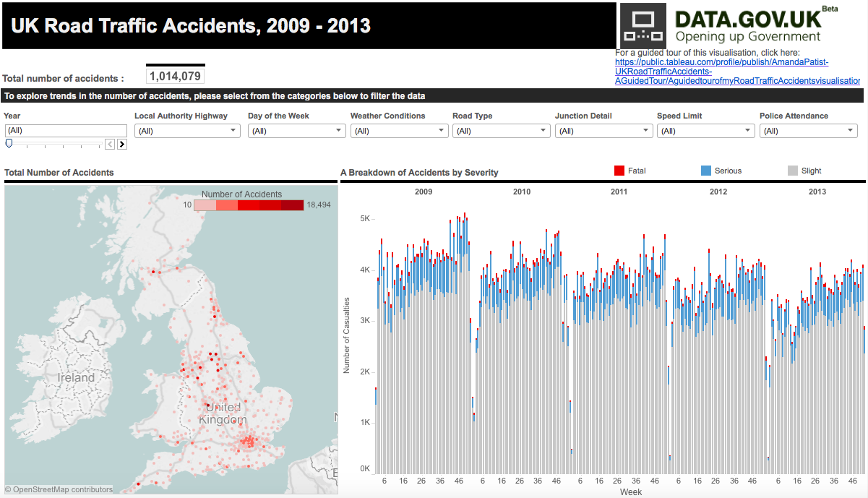
Task: Select the Speed Limit dropdown
Action: pyautogui.click(x=705, y=131)
